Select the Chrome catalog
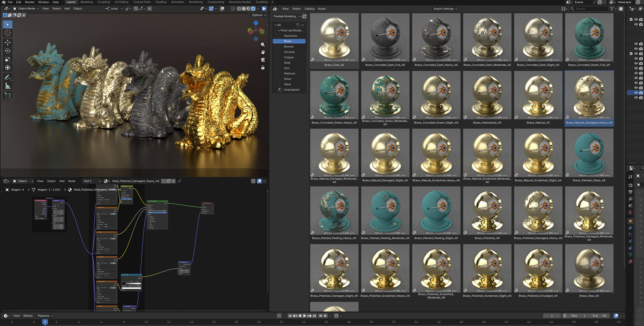The height and width of the screenshot is (326, 644). pos(289,52)
